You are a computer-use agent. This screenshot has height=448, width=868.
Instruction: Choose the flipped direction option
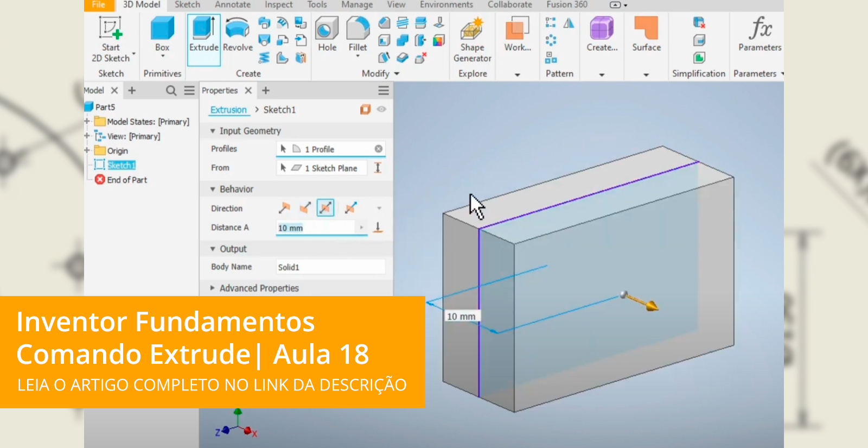click(x=305, y=208)
